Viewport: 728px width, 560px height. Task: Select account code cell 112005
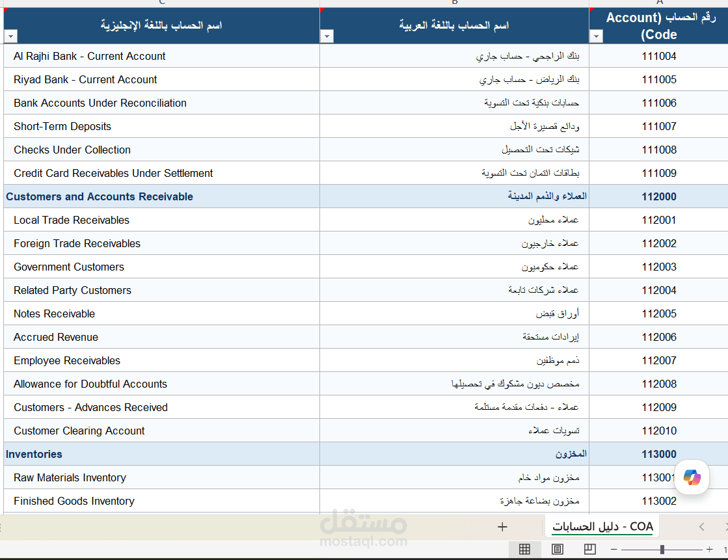pyautogui.click(x=659, y=313)
